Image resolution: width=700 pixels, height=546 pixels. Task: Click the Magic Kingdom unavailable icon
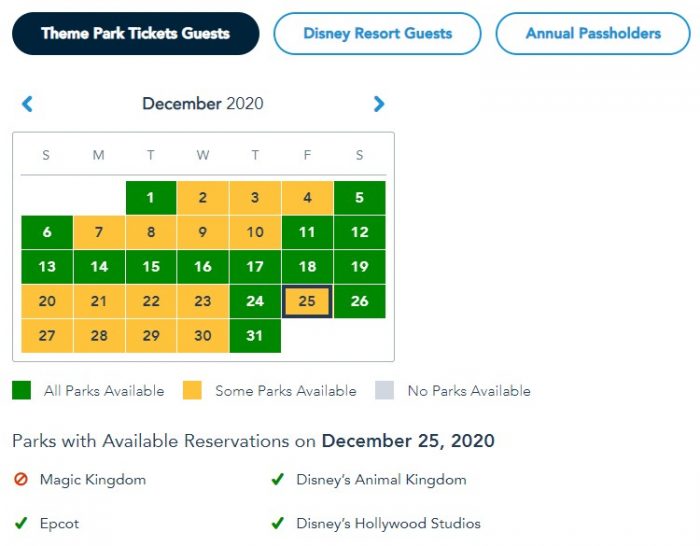[x=21, y=480]
